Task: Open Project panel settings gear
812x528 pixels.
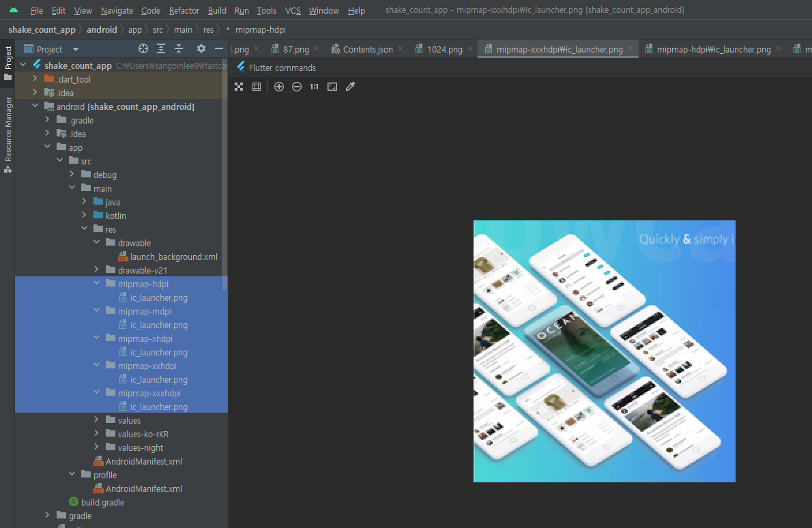Action: coord(201,48)
